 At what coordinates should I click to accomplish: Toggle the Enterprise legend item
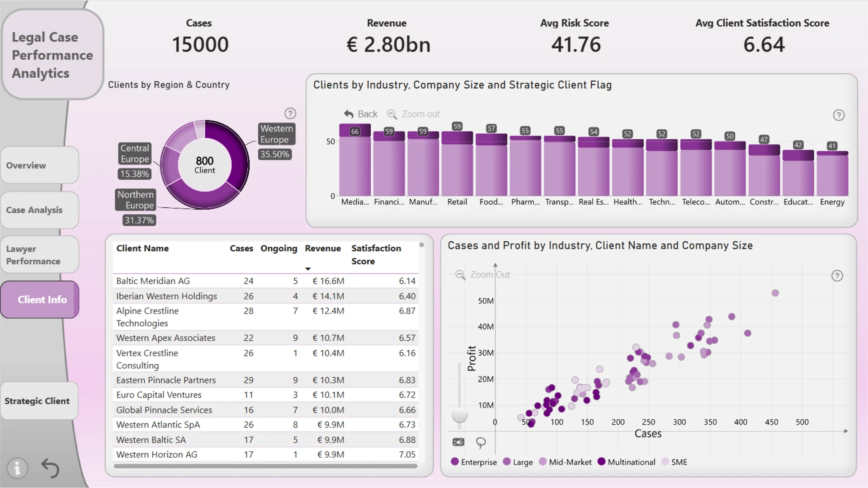click(x=474, y=462)
